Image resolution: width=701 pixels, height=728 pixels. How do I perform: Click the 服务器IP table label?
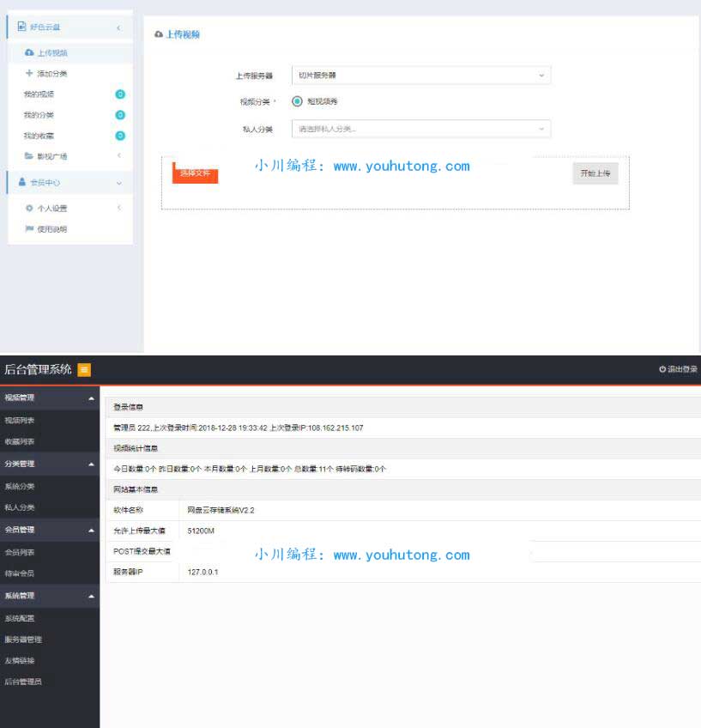click(128, 572)
